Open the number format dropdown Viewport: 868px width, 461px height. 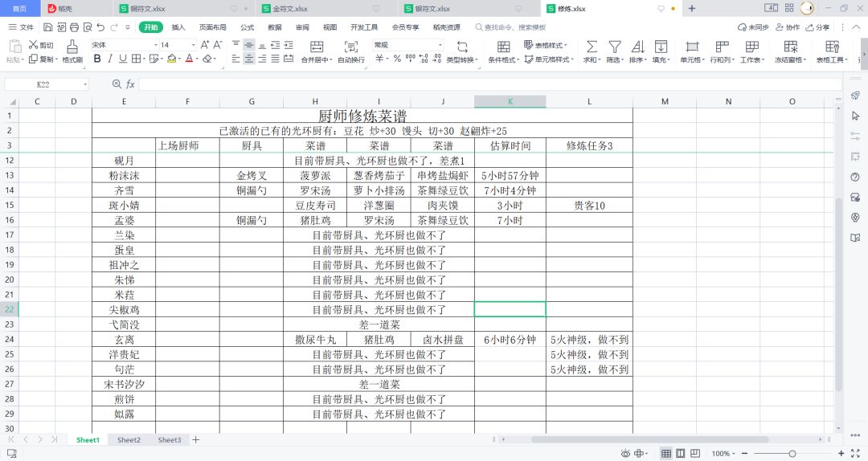tap(408, 45)
